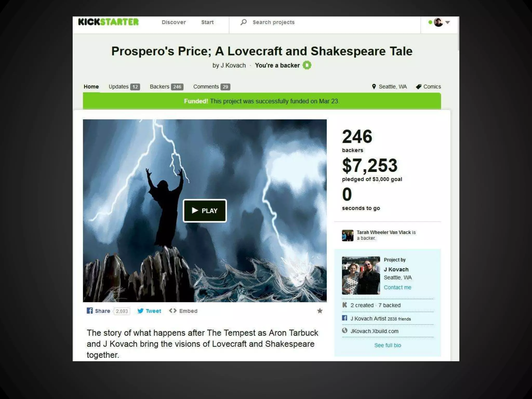Viewport: 532px width, 399px height.
Task: Click the green backer badge icon
Action: (x=307, y=65)
